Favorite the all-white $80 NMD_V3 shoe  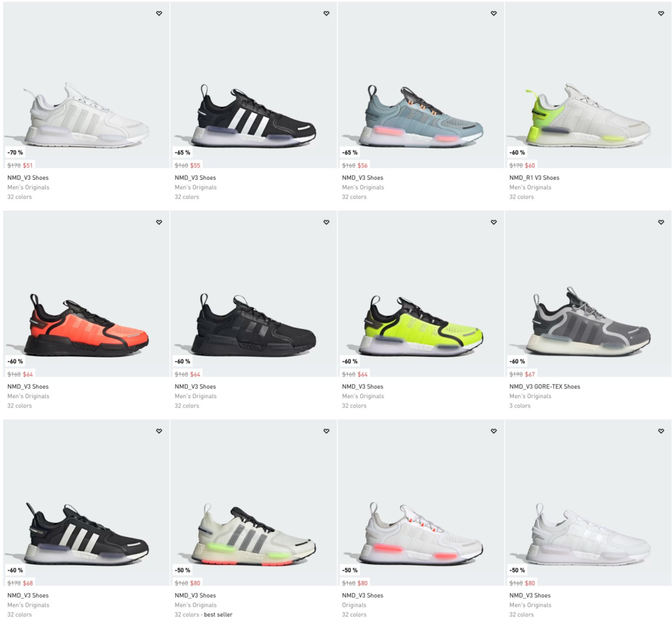[x=661, y=431]
